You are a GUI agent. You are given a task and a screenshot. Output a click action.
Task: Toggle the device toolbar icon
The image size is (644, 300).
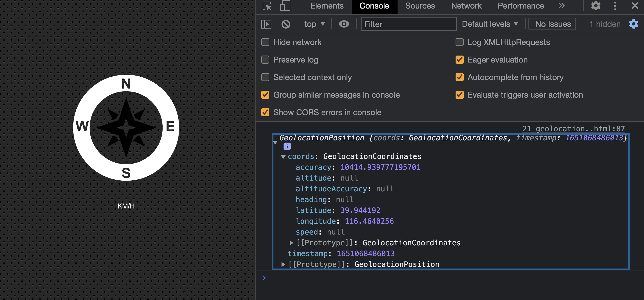[x=285, y=6]
